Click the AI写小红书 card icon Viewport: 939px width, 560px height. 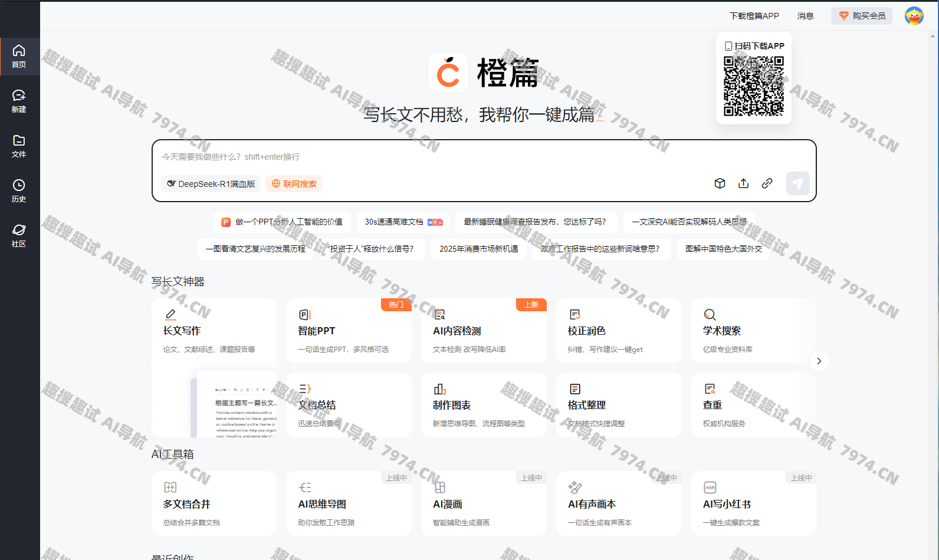click(710, 487)
